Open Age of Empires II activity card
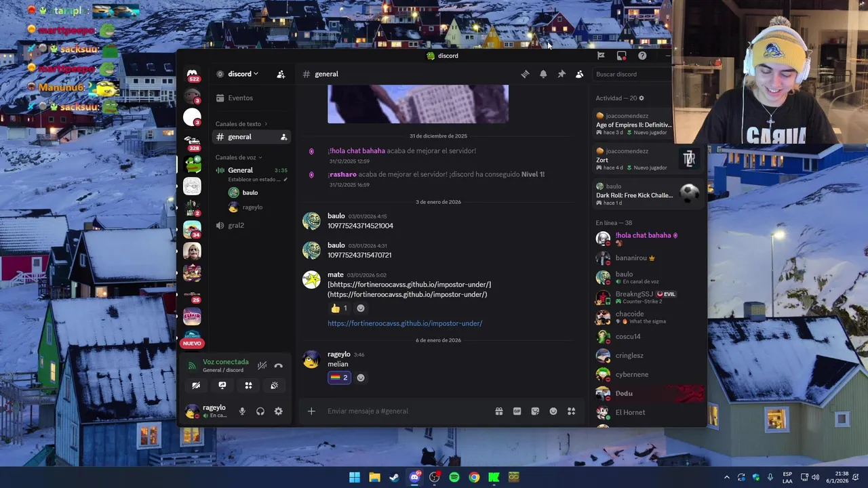This screenshot has height=488, width=868. point(634,124)
